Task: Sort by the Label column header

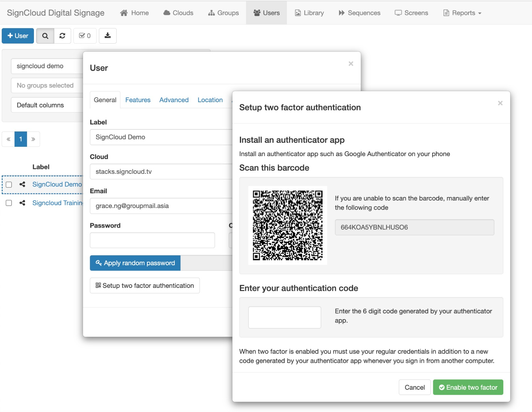Action: 41,167
